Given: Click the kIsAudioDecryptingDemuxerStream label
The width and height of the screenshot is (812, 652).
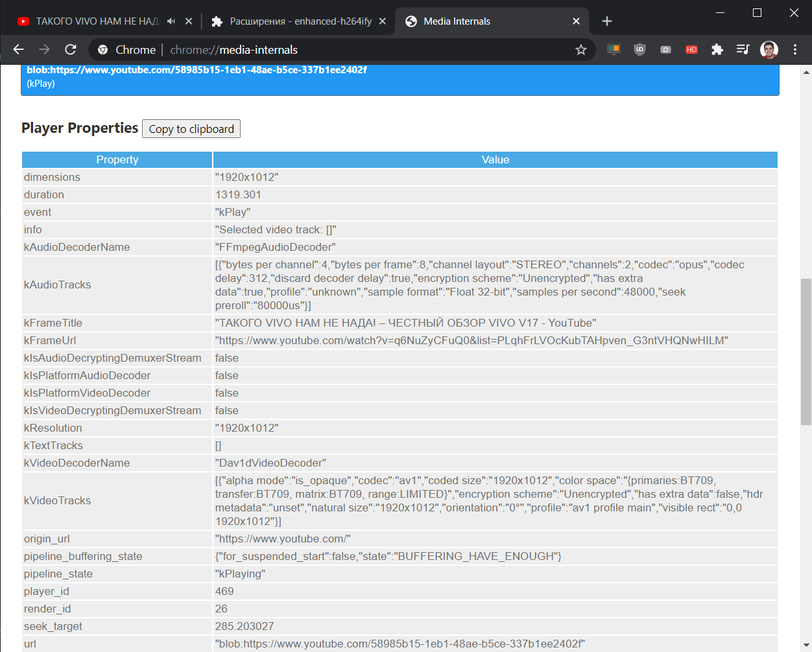Looking at the screenshot, I should [113, 358].
